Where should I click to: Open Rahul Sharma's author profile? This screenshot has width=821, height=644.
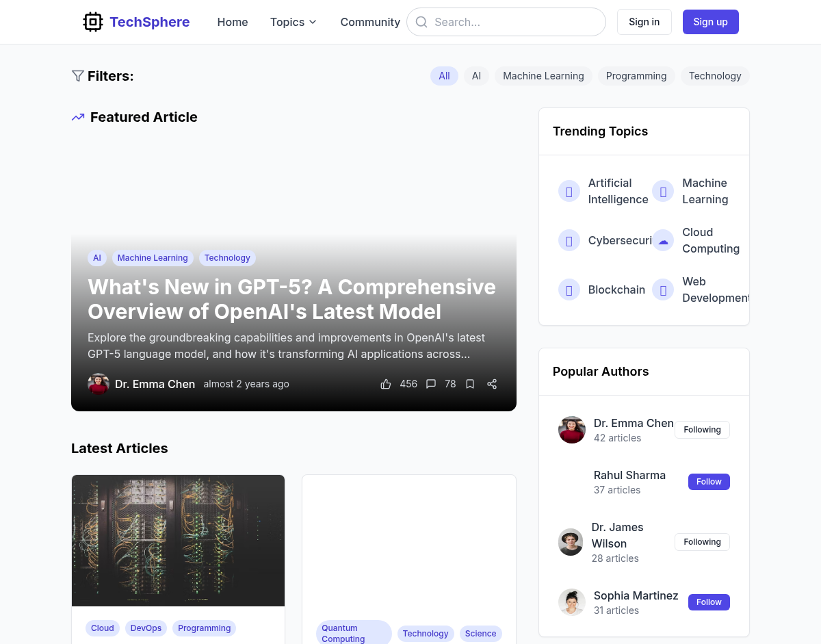pos(629,475)
